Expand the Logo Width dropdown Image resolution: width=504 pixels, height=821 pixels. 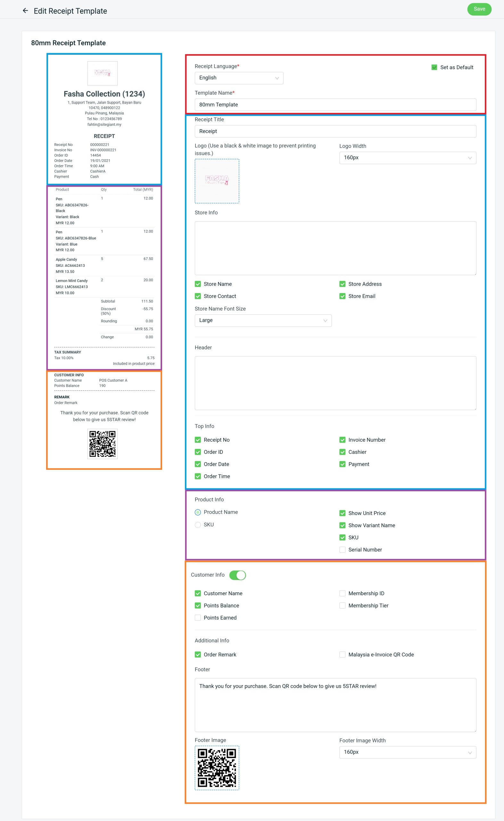407,158
